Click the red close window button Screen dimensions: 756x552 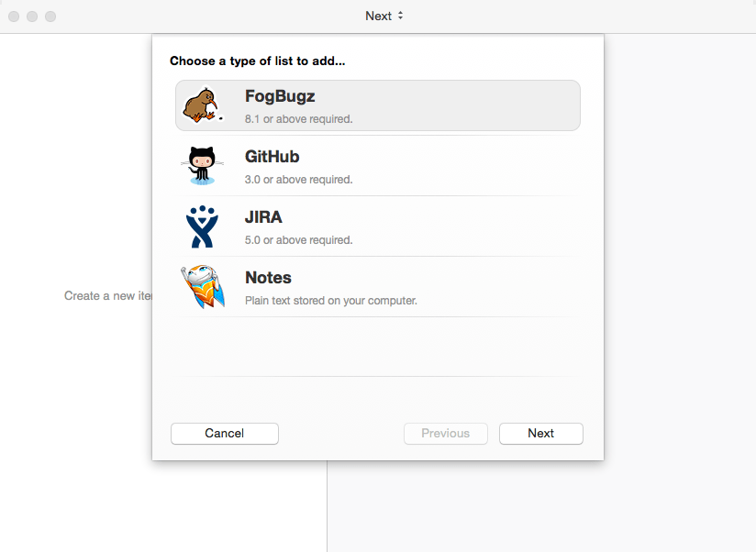pyautogui.click(x=14, y=17)
